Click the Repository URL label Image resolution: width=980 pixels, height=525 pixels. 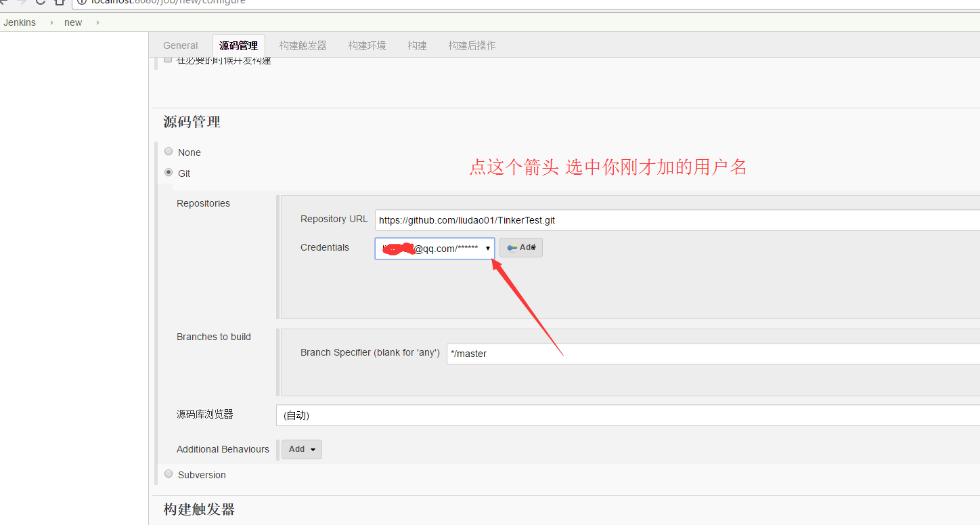(x=334, y=219)
